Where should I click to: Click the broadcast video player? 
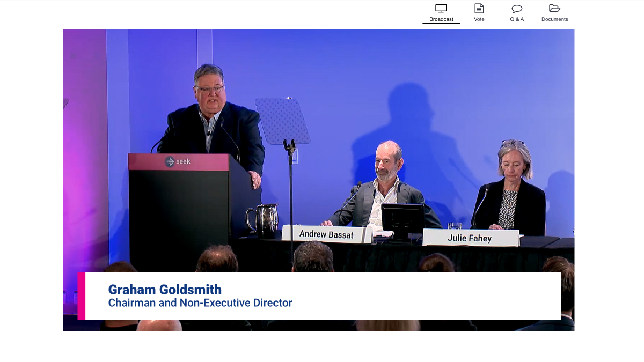pyautogui.click(x=318, y=180)
